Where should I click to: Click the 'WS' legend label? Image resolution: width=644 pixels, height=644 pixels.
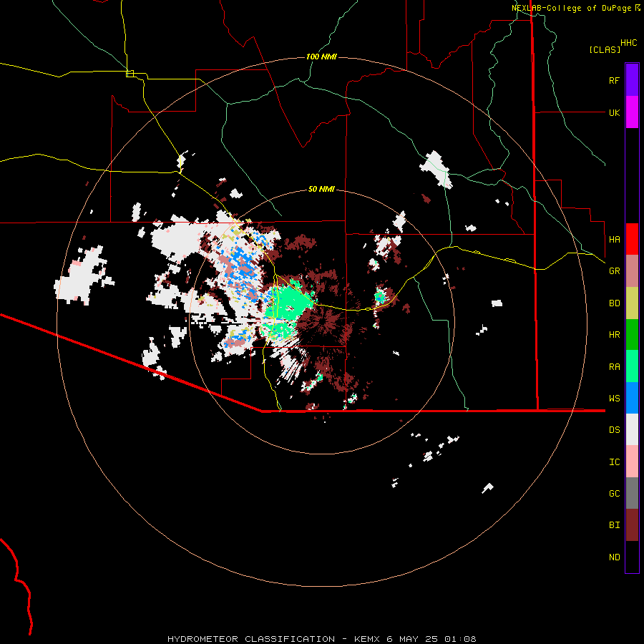pyautogui.click(x=614, y=398)
